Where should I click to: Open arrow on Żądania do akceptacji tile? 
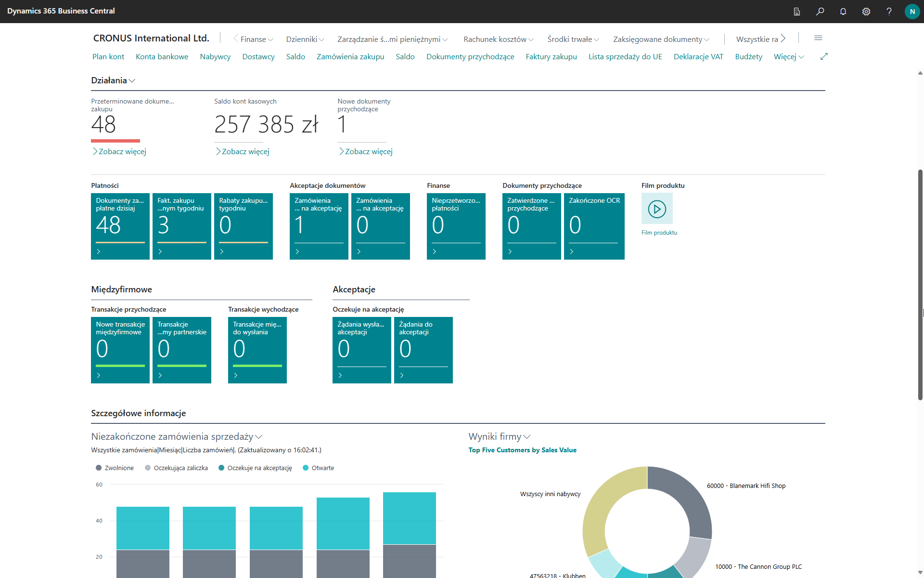point(402,375)
